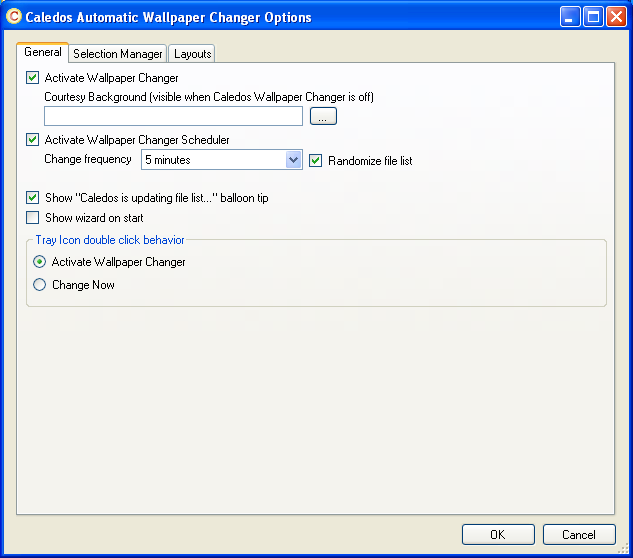Screen dimensions: 633x558
Task: Browse for courtesy background with ... button
Action: 323,116
